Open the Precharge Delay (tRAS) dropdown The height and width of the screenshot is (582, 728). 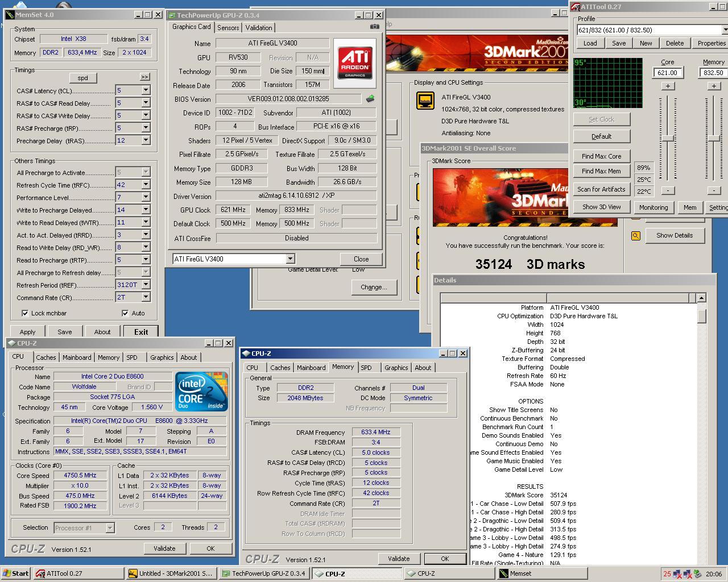point(146,140)
